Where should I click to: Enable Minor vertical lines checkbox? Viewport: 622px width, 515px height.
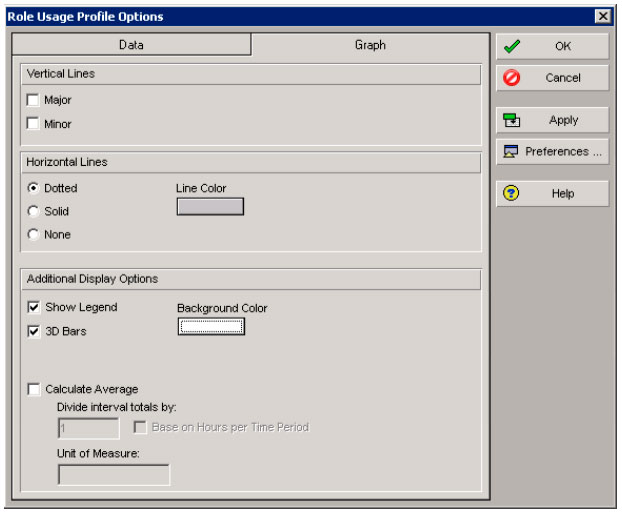(x=33, y=123)
